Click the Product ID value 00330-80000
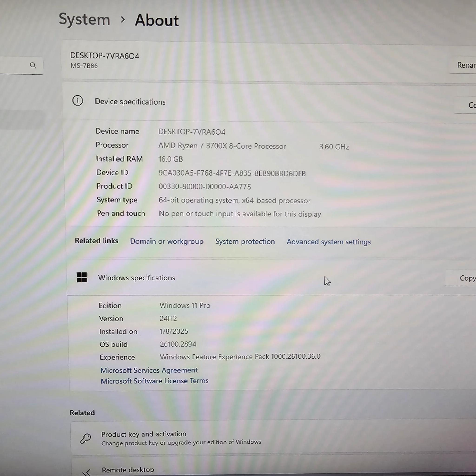The image size is (476, 476). pyautogui.click(x=205, y=186)
